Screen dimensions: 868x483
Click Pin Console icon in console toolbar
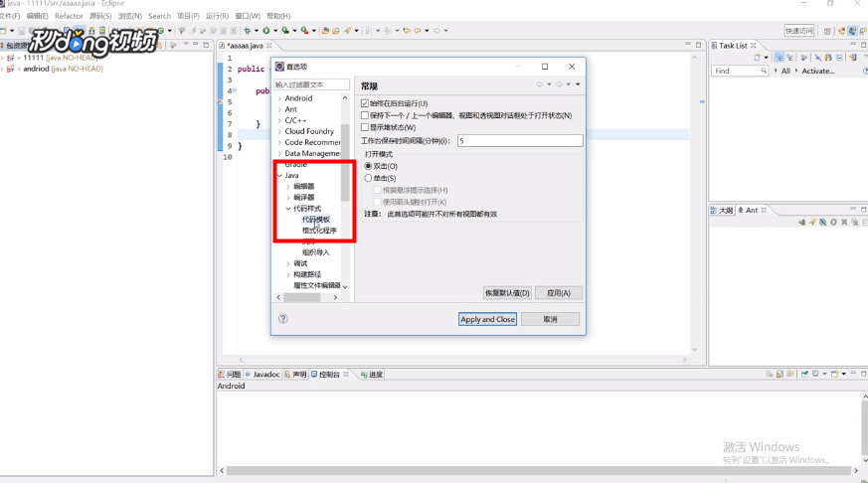coord(804,374)
